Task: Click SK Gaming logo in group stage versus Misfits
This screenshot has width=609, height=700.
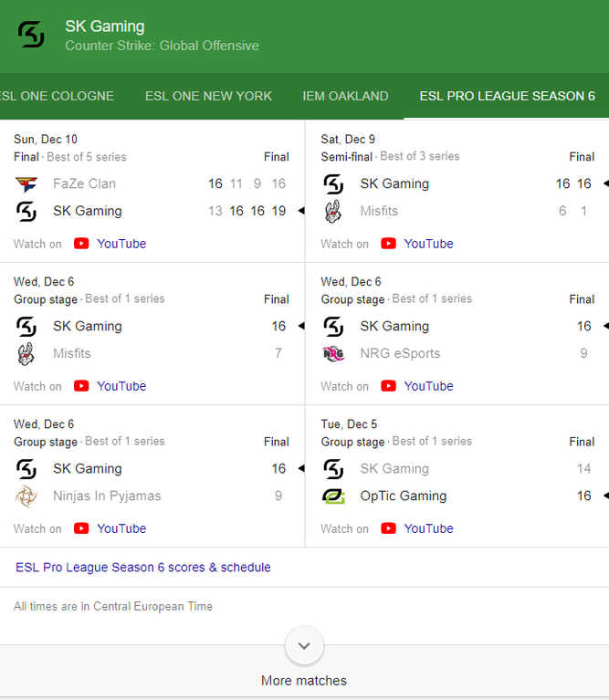Action: tap(26, 327)
